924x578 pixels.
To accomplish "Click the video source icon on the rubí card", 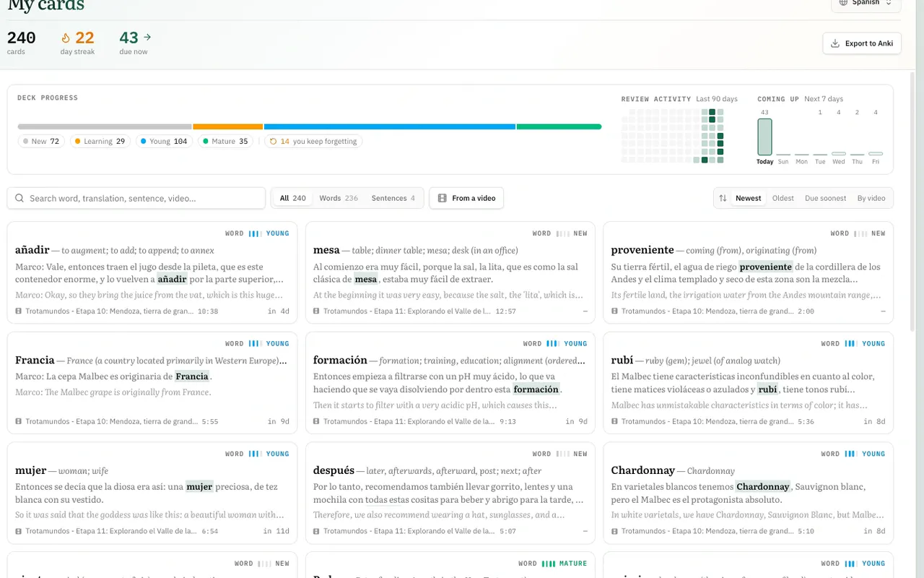I will coord(614,421).
